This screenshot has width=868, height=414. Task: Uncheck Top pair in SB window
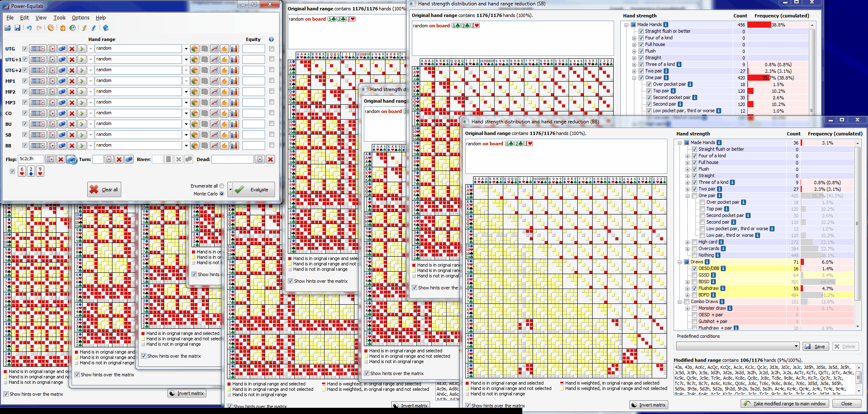click(x=649, y=91)
